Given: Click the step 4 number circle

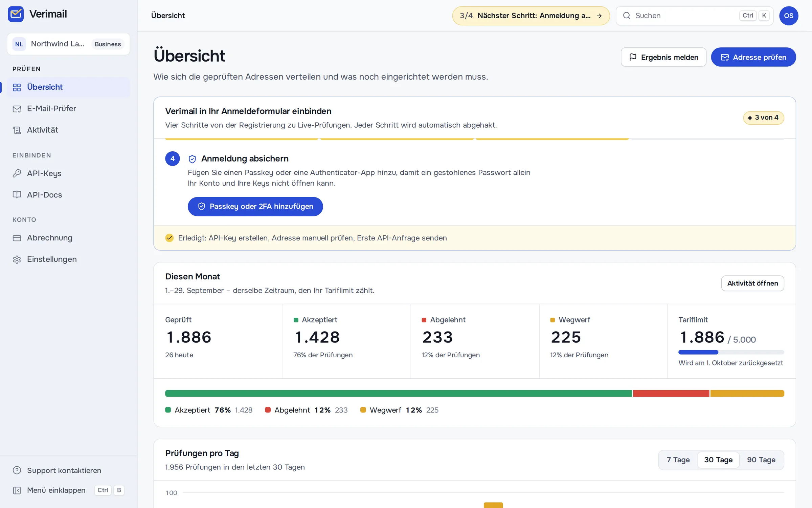Looking at the screenshot, I should click(173, 158).
